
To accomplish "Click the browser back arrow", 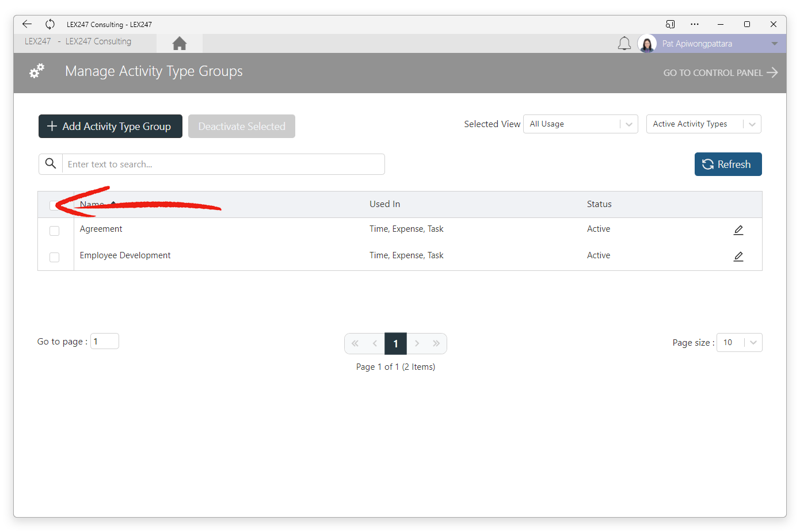I will click(27, 24).
